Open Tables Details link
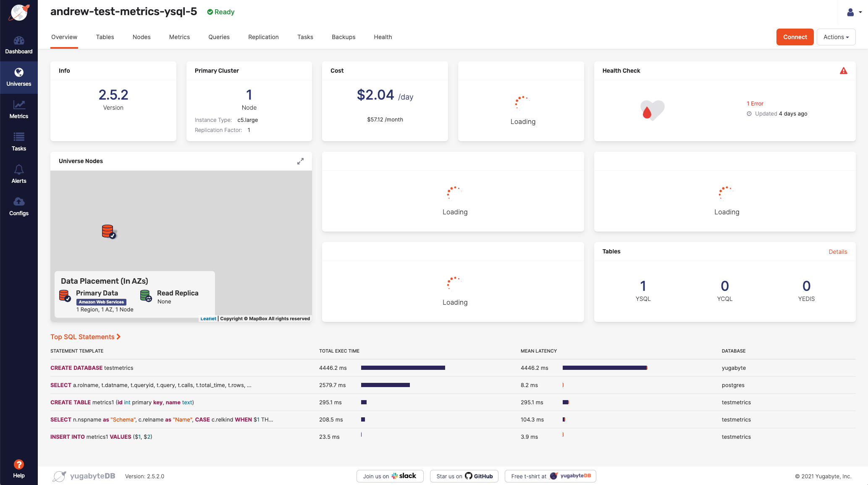Viewport: 868px width, 485px height. [838, 251]
